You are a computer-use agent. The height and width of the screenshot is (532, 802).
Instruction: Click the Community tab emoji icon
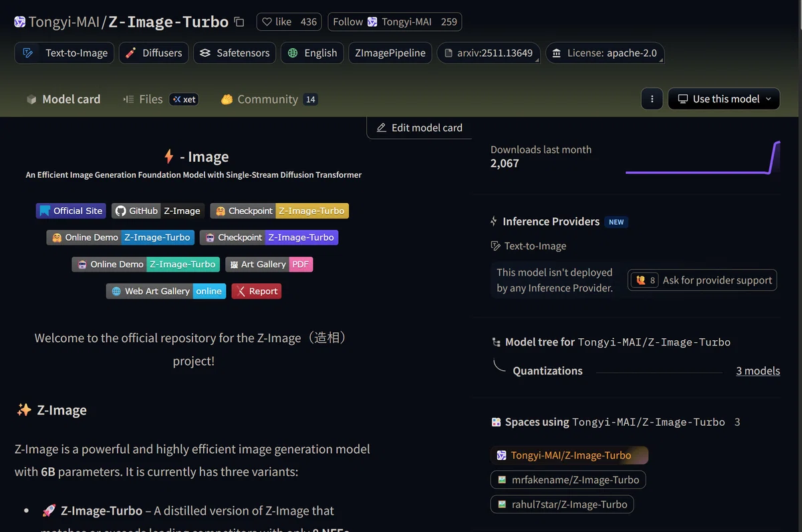coord(227,99)
